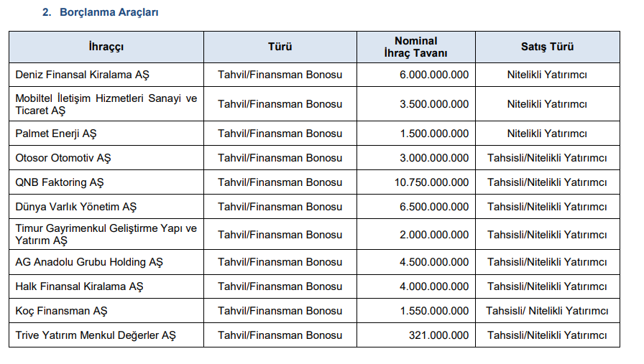Click the Nominal İhraç Tavanı header

416,47
